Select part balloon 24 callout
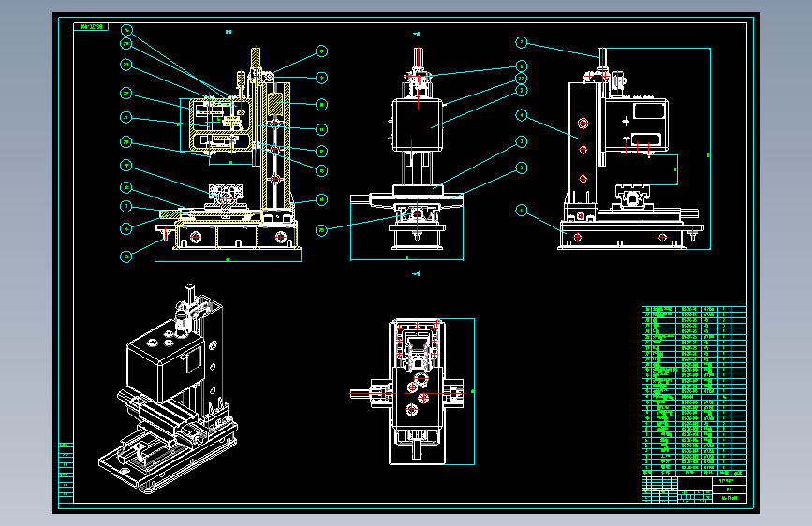Screen dimensions: 812x526 pyautogui.click(x=125, y=43)
